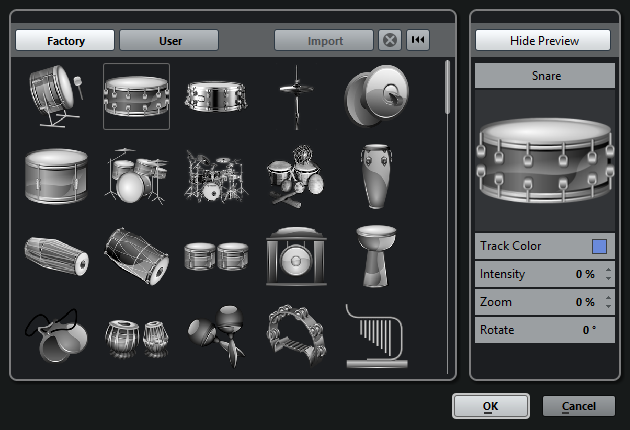
Task: Choose the gong in frame picture
Action: (297, 256)
